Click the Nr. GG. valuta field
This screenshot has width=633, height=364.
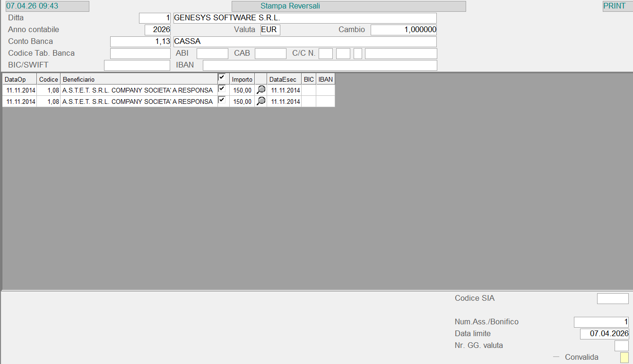[621, 346]
